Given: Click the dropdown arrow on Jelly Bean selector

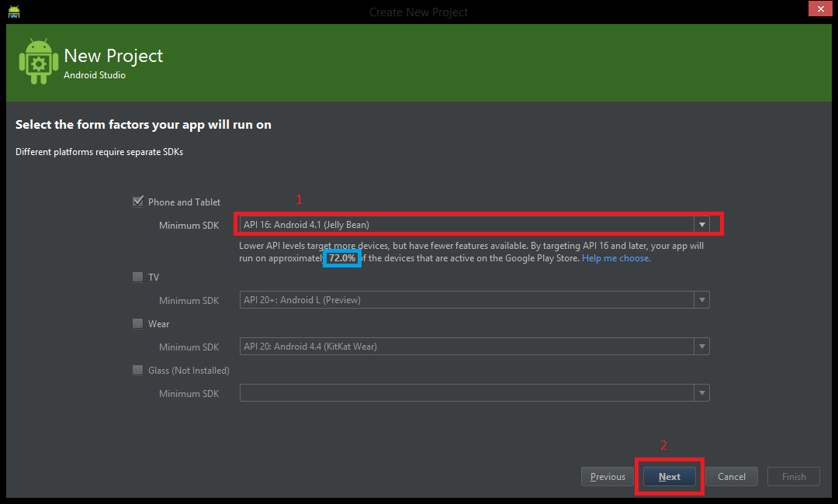Looking at the screenshot, I should [x=702, y=223].
